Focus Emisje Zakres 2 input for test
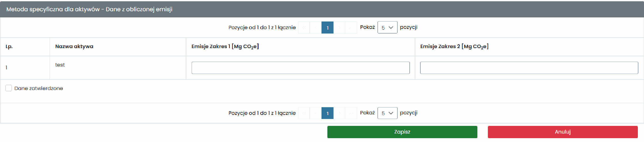The height and width of the screenshot is (142, 644). point(529,68)
